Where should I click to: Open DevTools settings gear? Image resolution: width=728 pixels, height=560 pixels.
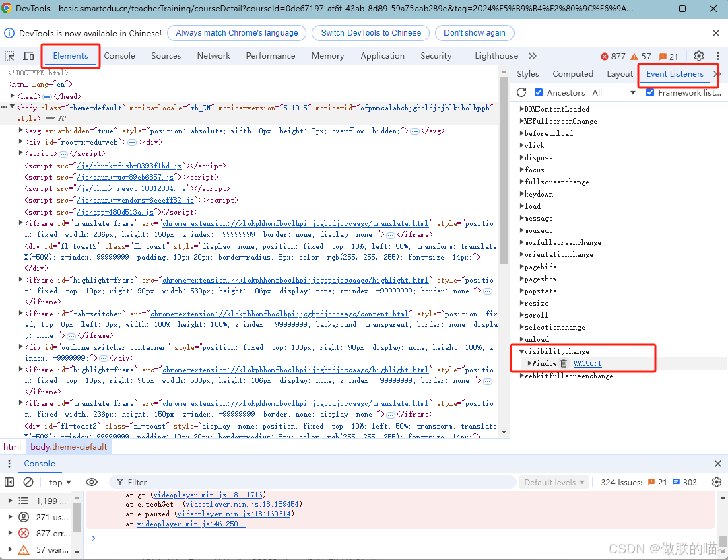[699, 56]
